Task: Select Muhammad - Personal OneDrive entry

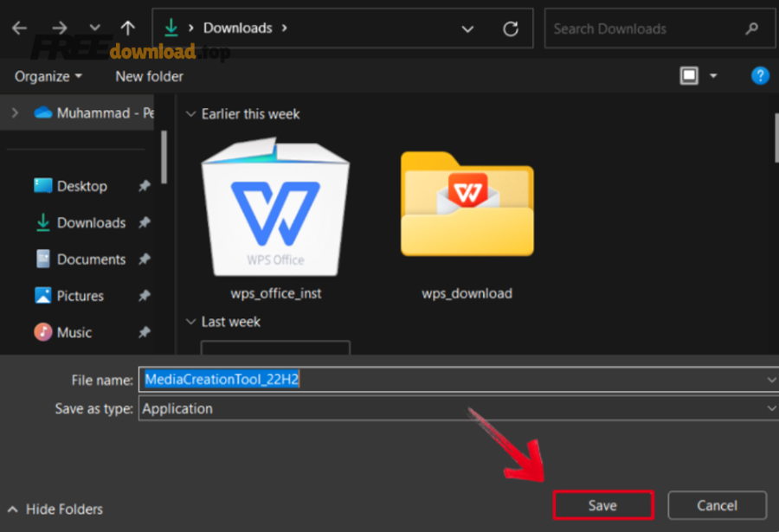Action: 93,113
